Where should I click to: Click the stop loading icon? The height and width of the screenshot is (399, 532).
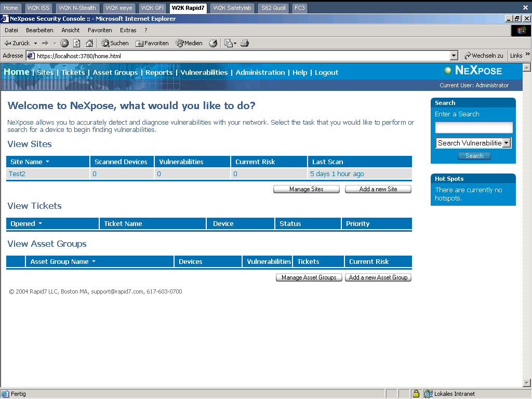coord(64,43)
